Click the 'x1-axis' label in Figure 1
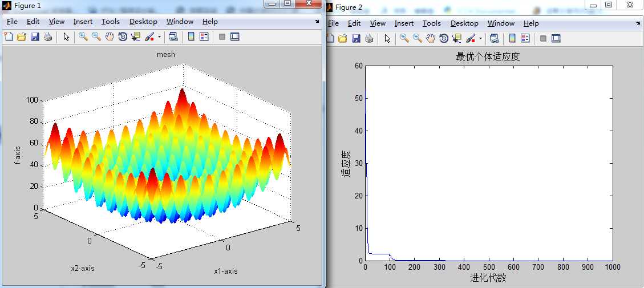This screenshot has width=644, height=288. point(226,271)
